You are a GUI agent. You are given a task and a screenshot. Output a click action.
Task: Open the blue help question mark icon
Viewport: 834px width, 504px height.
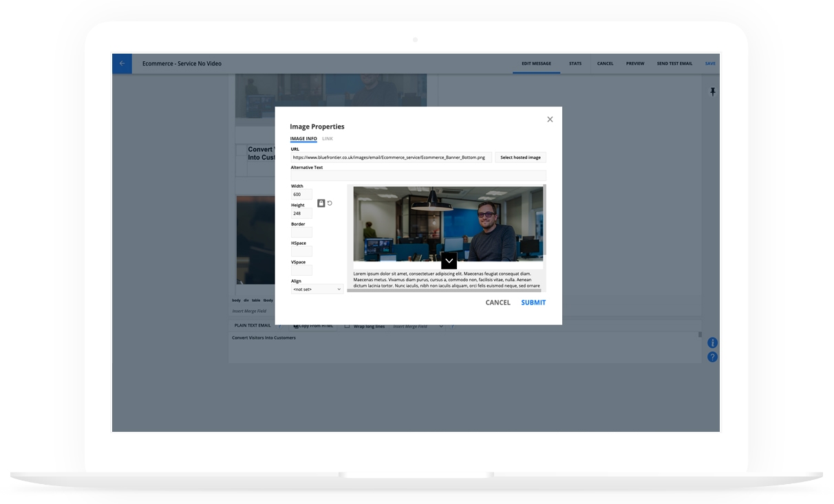(712, 356)
